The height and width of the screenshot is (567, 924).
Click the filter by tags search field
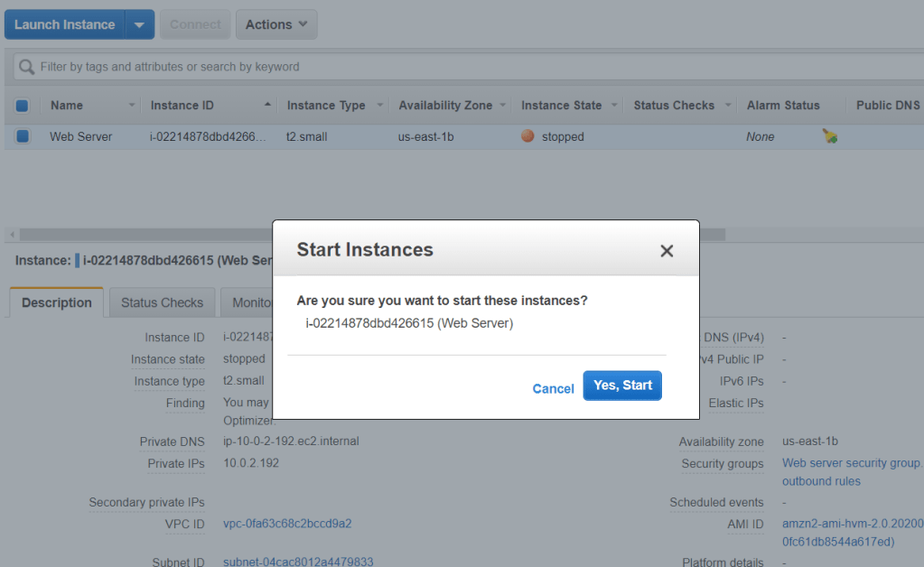452,67
